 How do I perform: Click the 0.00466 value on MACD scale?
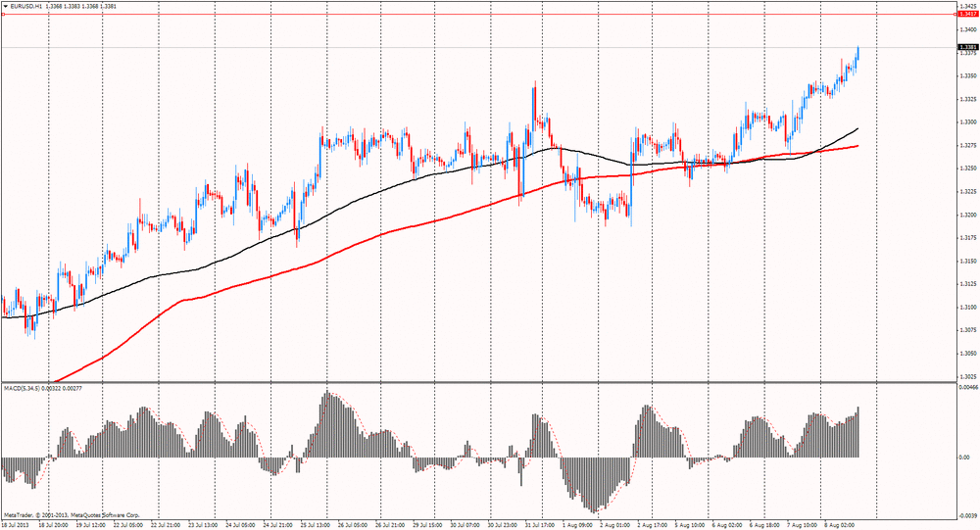click(x=968, y=388)
